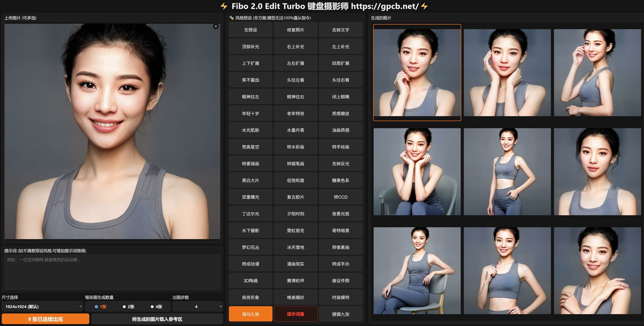Remove the uploaded portrait with the X icon
This screenshot has height=326, width=644.
point(216,26)
